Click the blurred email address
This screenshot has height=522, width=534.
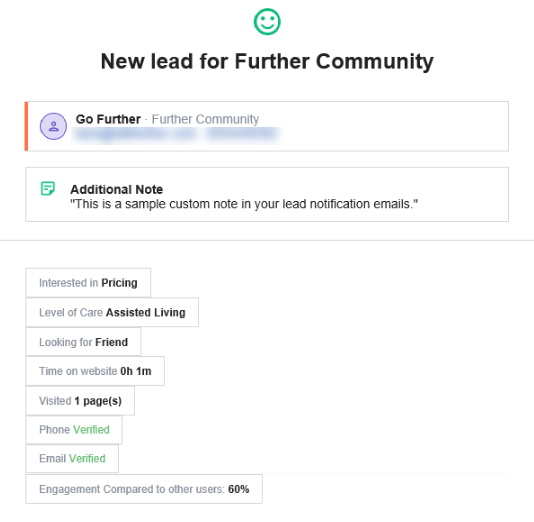coord(135,135)
